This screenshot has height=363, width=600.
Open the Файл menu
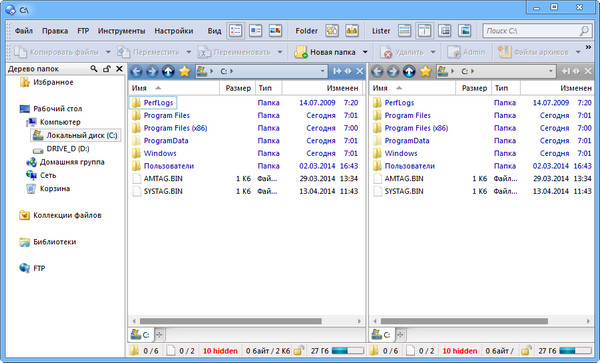point(24,31)
